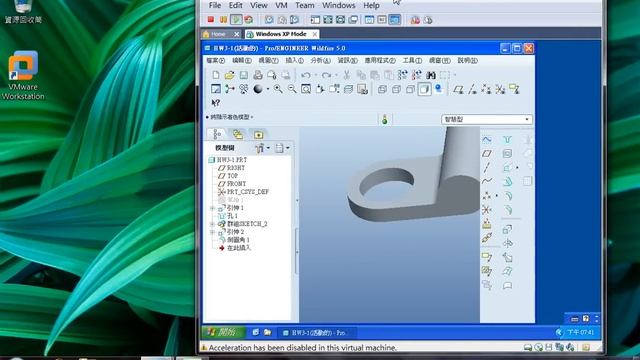Click the Zoom In magnifier icon
Image resolution: width=640 pixels, height=360 pixels.
tap(278, 89)
